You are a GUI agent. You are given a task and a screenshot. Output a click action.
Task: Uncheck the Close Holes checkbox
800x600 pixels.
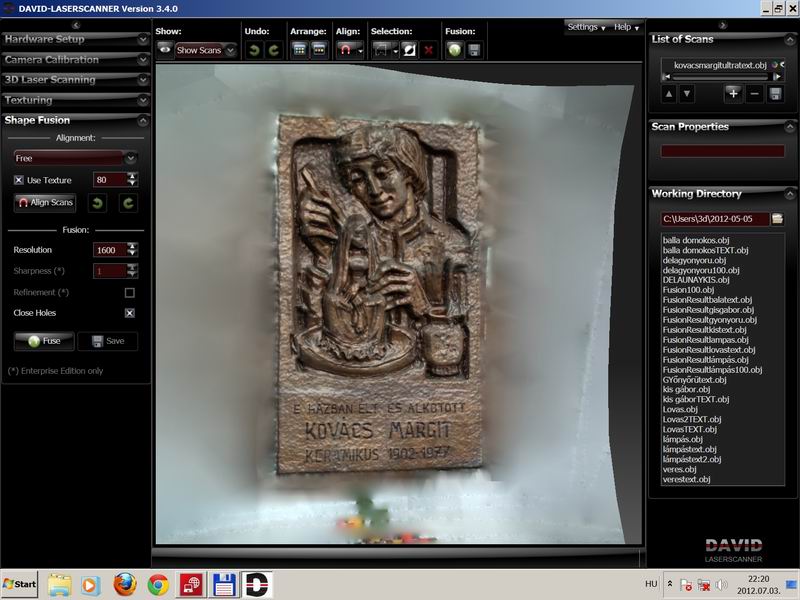(129, 313)
